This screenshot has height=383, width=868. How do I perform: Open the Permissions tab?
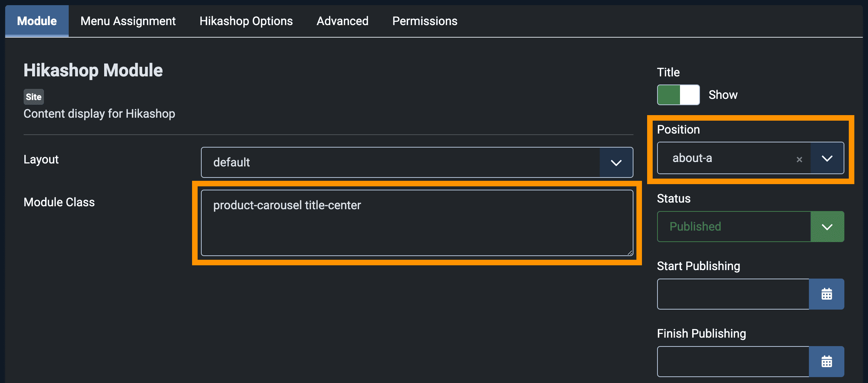tap(425, 21)
